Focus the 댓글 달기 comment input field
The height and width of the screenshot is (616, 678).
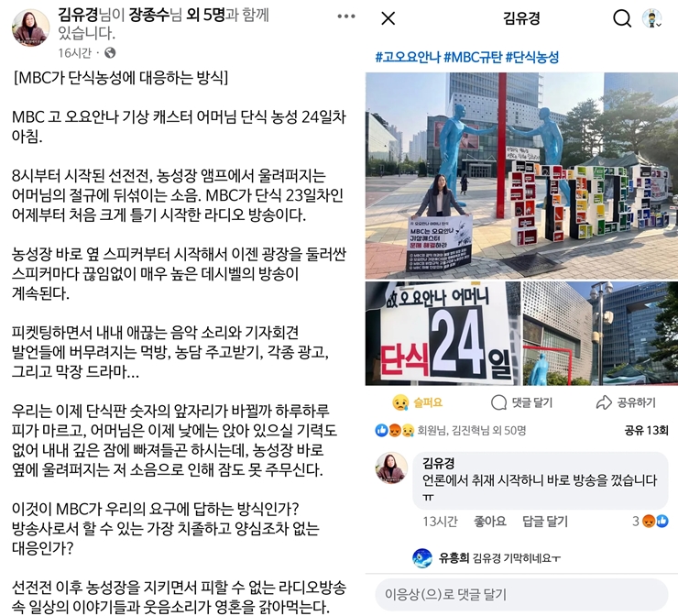click(521, 595)
